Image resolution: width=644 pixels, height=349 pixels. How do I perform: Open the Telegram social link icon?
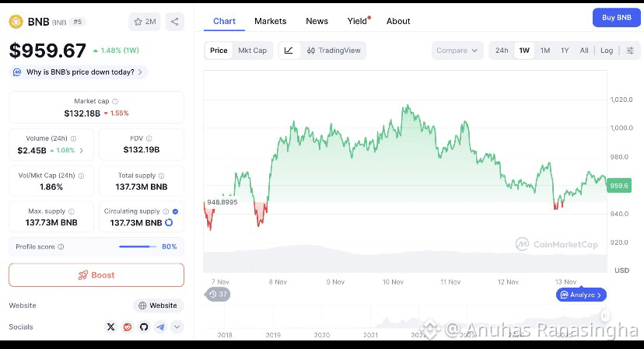(x=160, y=326)
